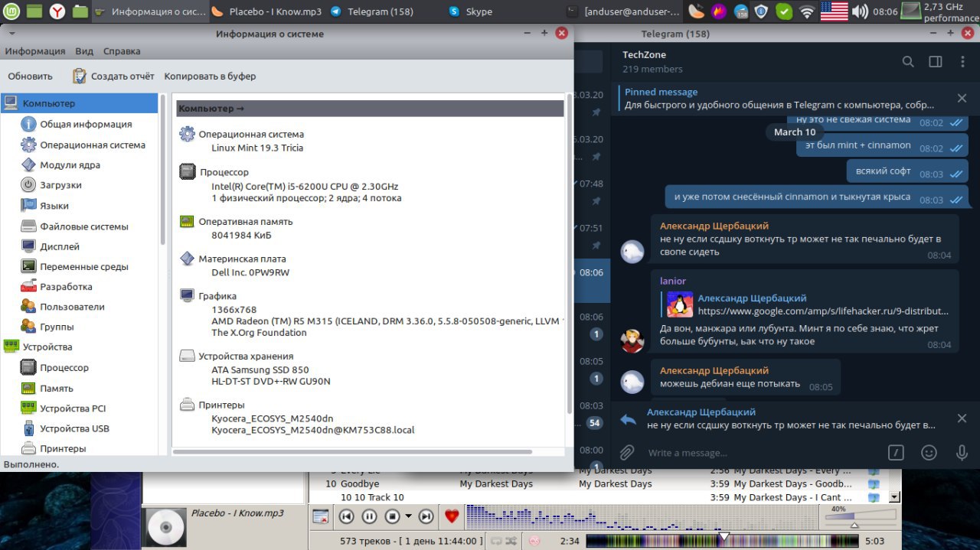Screen dimensions: 980x550
Task: Toggle Telegram right side panel icon
Action: 935,61
